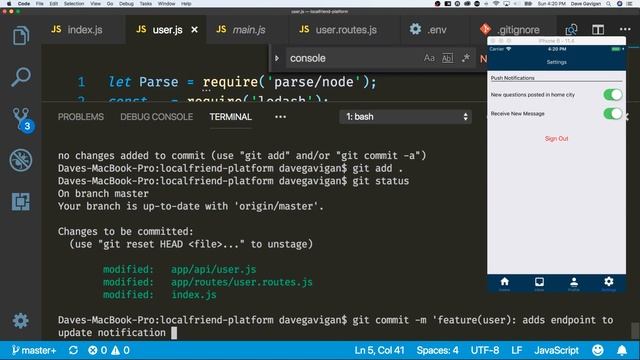Click line number 1 in editor gutter
This screenshot has height=360, width=640.
pyautogui.click(x=82, y=82)
